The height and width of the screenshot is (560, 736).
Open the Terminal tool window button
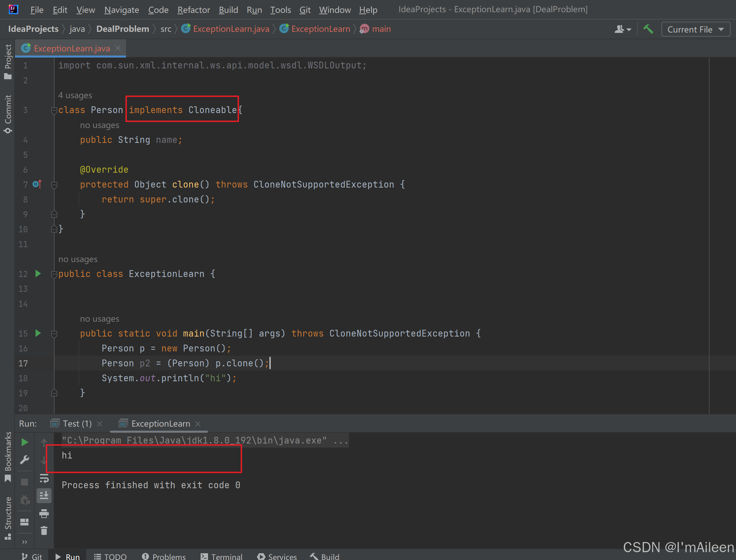[222, 556]
